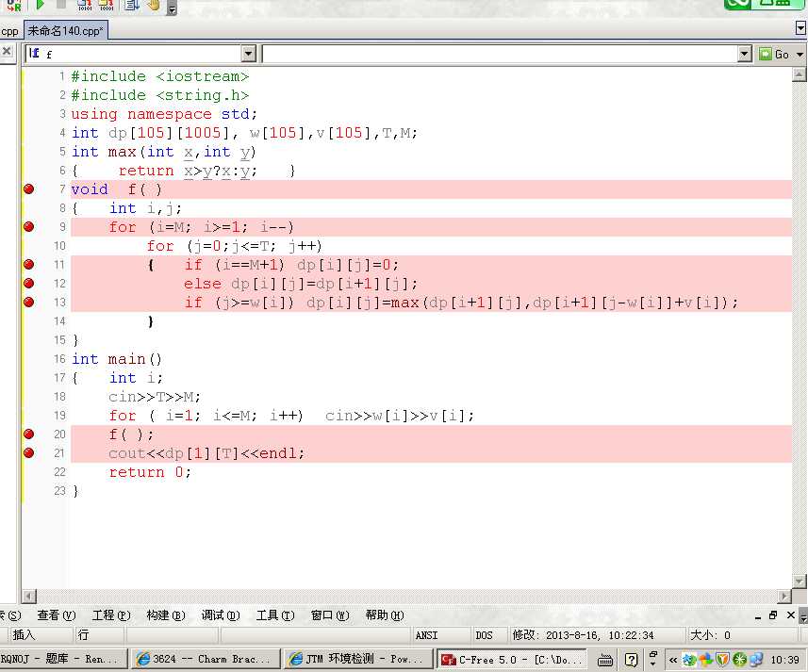808x672 pixels.
Task: Click the document-with-arrow toolbar icon
Action: coord(132,5)
